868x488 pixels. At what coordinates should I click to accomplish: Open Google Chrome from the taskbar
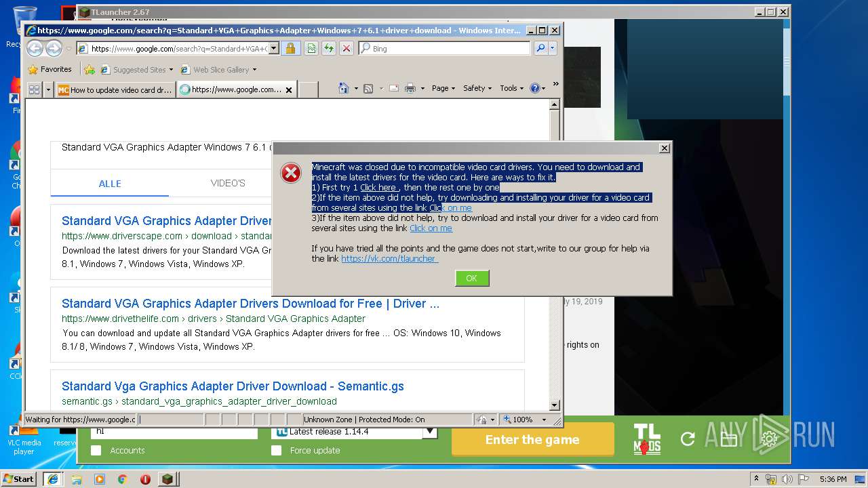point(123,479)
